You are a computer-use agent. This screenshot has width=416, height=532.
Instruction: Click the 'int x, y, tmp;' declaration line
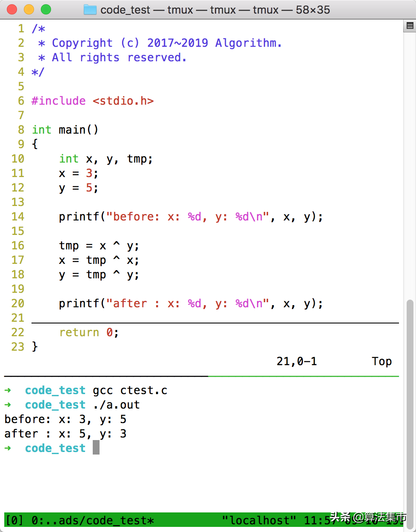pos(106,159)
